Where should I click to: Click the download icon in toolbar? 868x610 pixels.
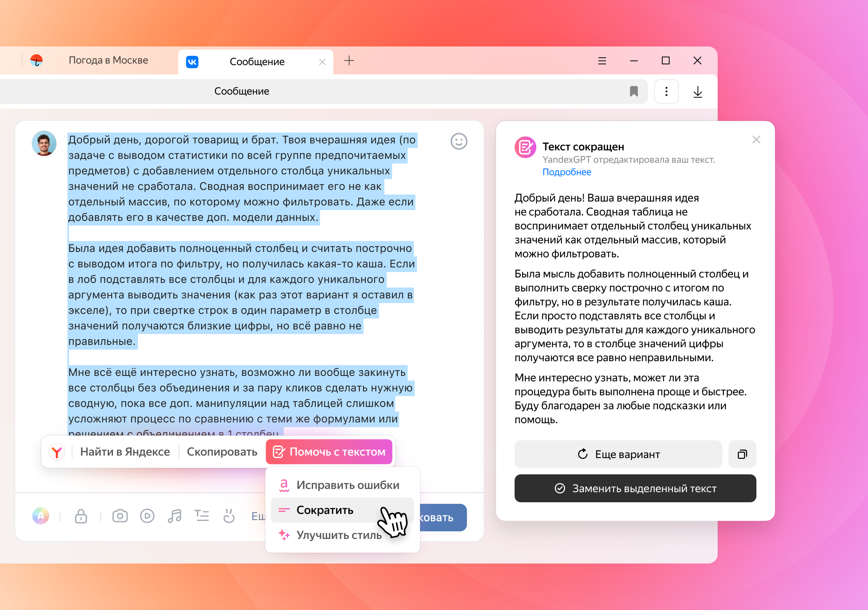pyautogui.click(x=697, y=91)
